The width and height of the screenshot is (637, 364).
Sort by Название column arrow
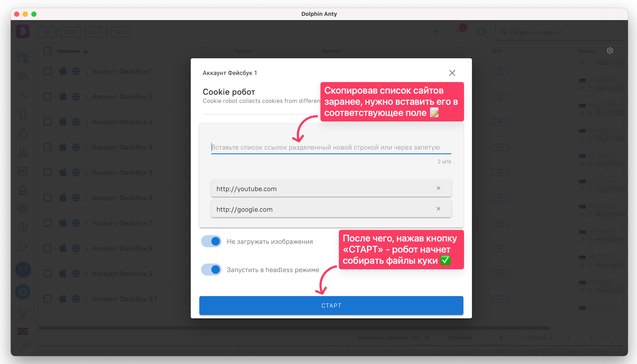coord(86,51)
